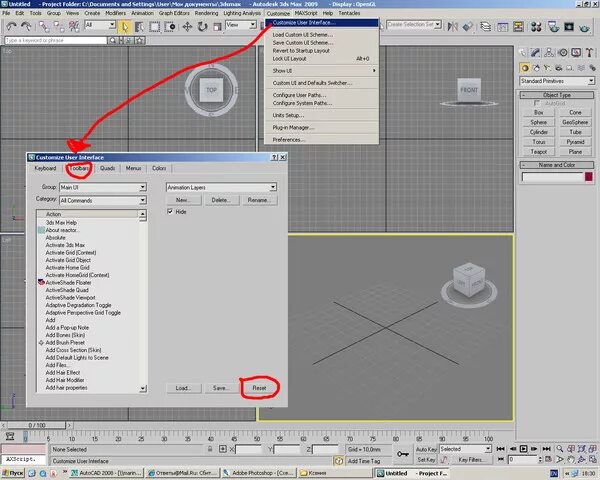This screenshot has width=600, height=480.
Task: Pick Rectangular Selection Region tool
Action: point(154,26)
